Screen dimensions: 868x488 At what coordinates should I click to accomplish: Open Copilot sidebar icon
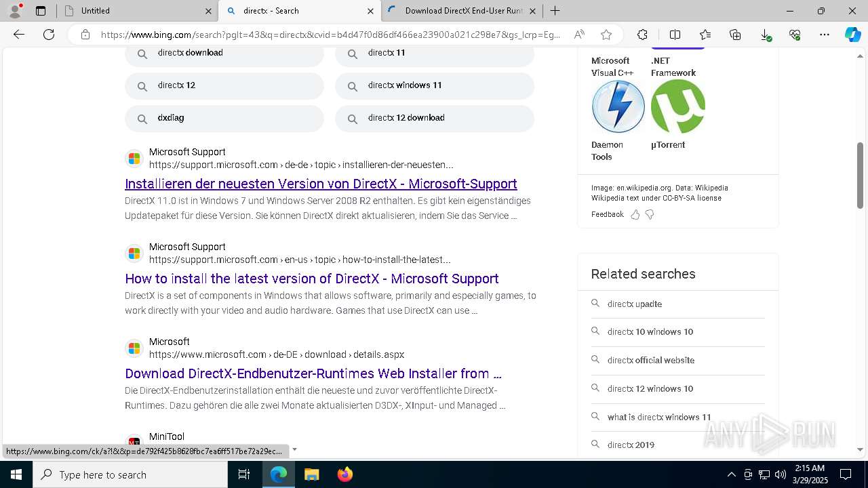pyautogui.click(x=852, y=35)
